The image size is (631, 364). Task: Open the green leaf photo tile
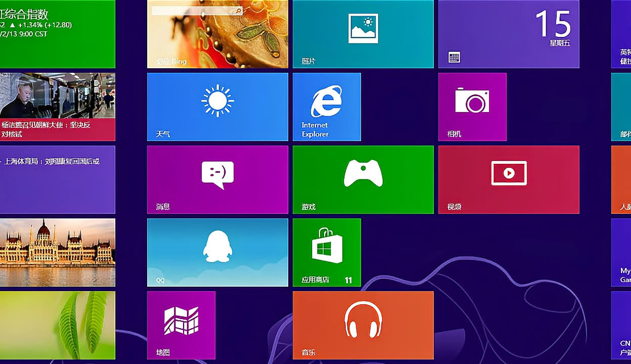coord(58,325)
